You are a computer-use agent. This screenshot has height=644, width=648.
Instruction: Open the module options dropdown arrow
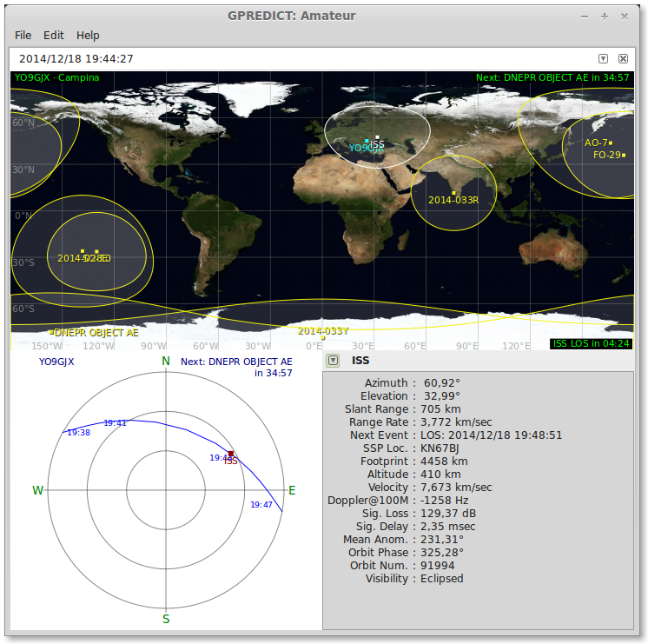tap(603, 59)
